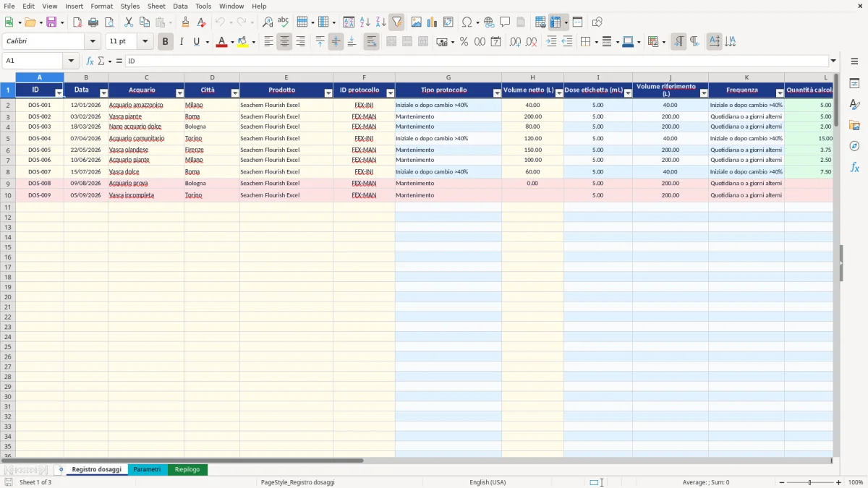Toggle center horizontally alignment

click(284, 42)
